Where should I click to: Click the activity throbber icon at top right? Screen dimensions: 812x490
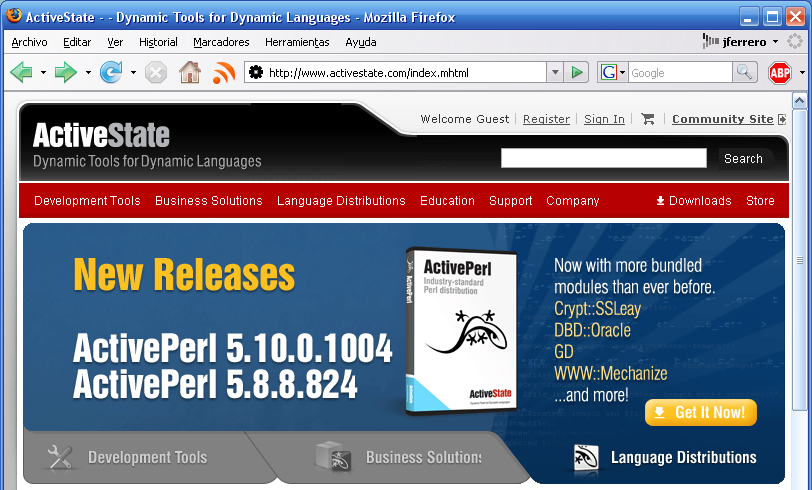click(x=794, y=41)
